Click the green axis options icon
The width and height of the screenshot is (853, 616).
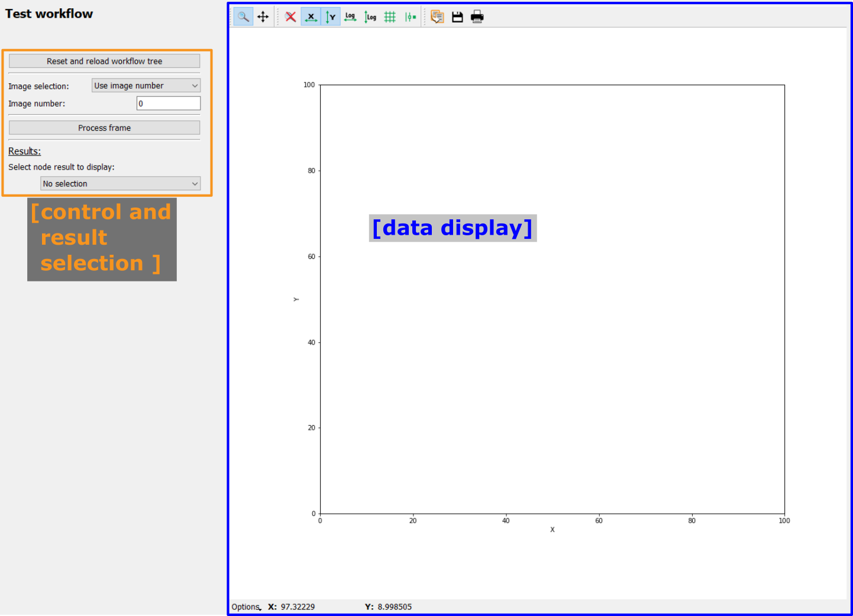[410, 17]
